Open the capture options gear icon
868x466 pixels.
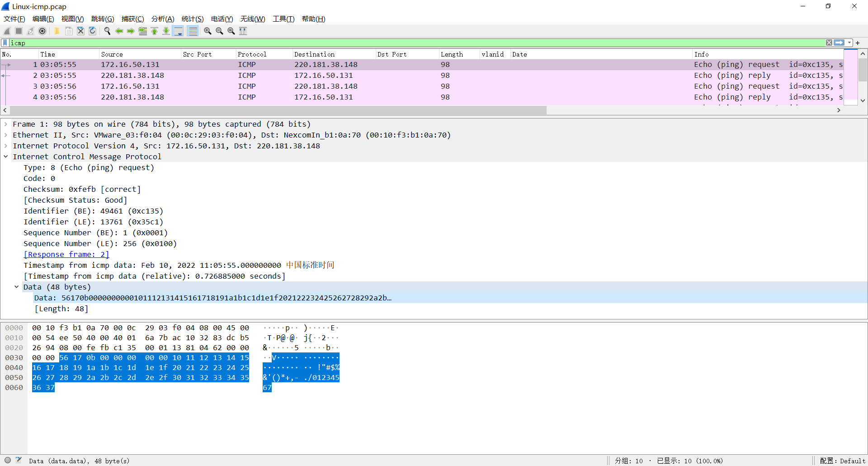coord(42,31)
